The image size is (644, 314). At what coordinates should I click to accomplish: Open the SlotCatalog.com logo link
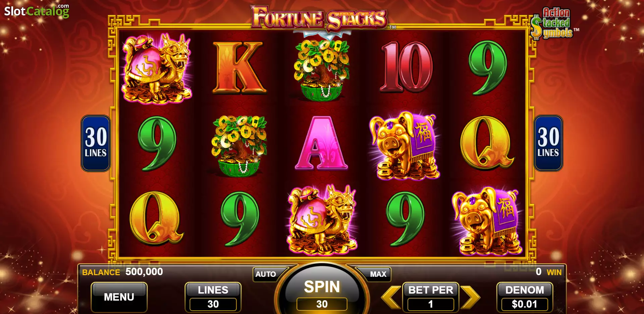(x=37, y=11)
